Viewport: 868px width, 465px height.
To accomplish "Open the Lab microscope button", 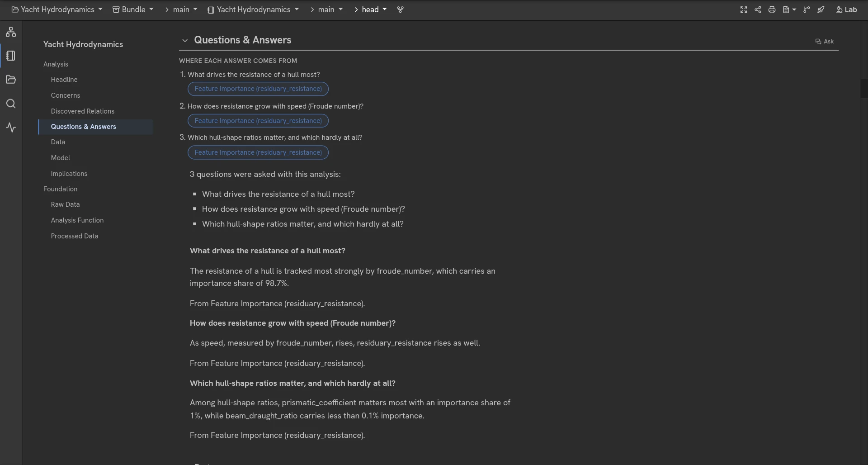I will point(846,9).
